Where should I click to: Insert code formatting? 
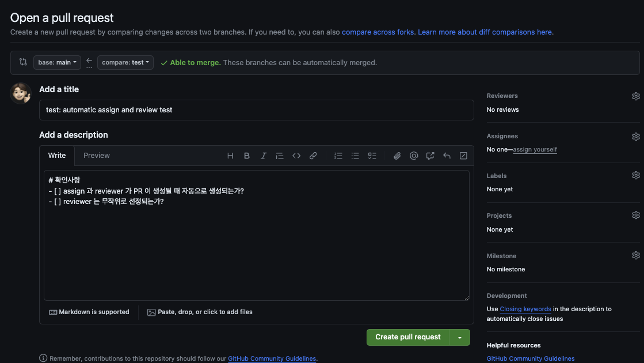pyautogui.click(x=296, y=156)
